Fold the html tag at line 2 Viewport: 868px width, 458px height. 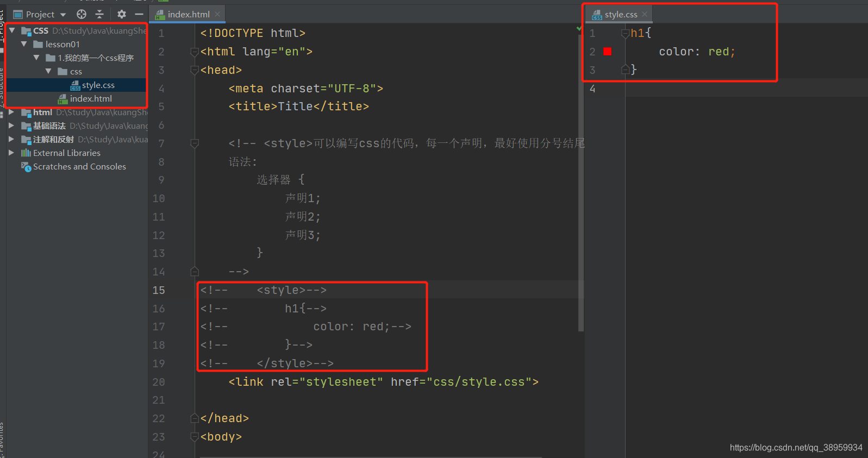pos(195,52)
